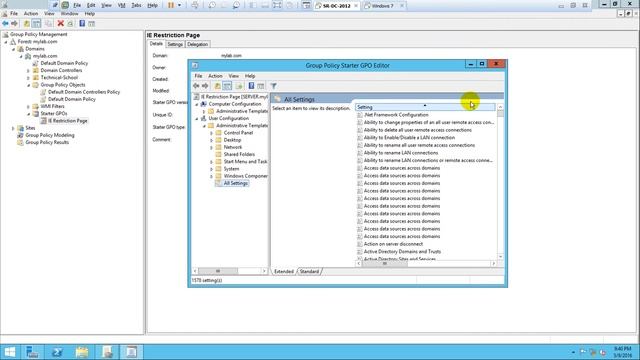Expand the System folder in GPO Editor tree
640x360 pixels.
(211, 169)
